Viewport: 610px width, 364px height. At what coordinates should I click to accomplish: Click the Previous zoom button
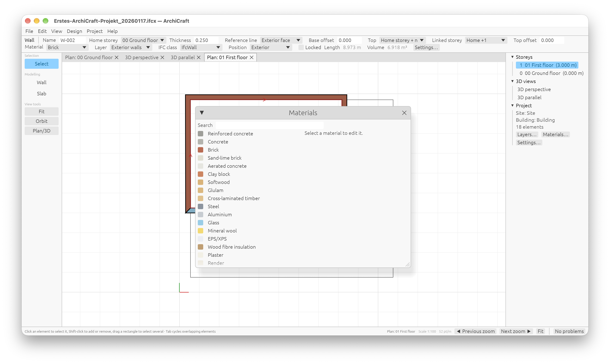coord(475,331)
